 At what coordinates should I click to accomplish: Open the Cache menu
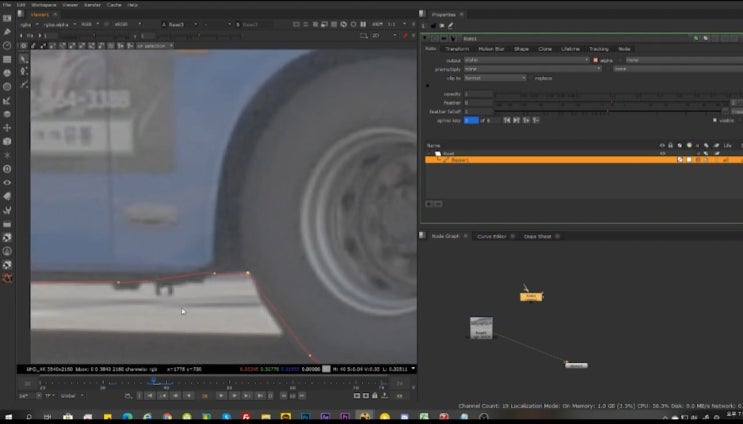click(x=112, y=5)
